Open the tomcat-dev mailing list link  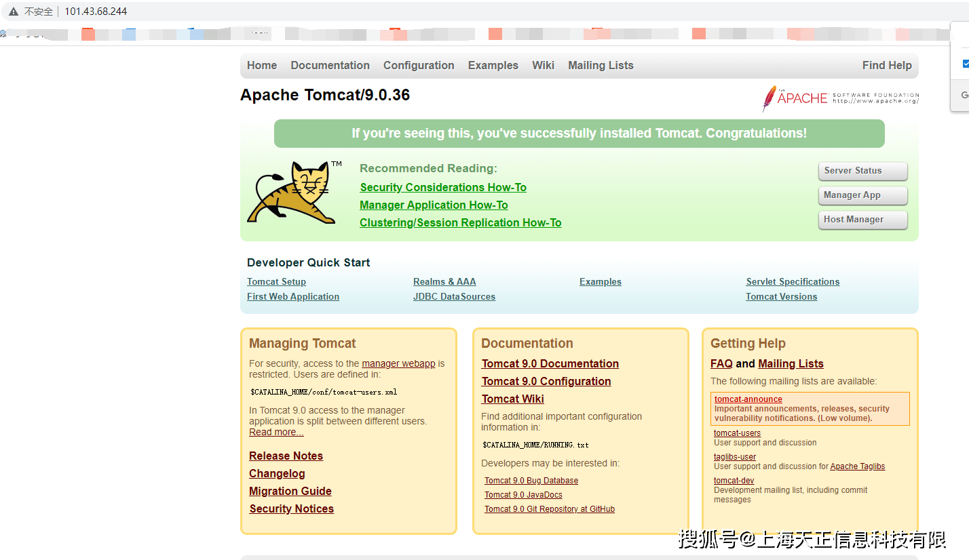pos(734,481)
